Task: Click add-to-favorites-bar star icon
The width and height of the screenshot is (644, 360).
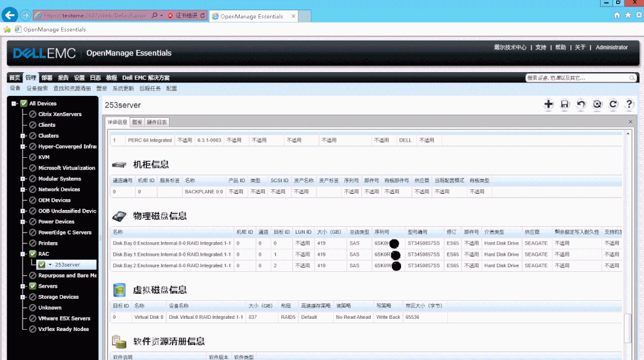Action: tap(7, 29)
